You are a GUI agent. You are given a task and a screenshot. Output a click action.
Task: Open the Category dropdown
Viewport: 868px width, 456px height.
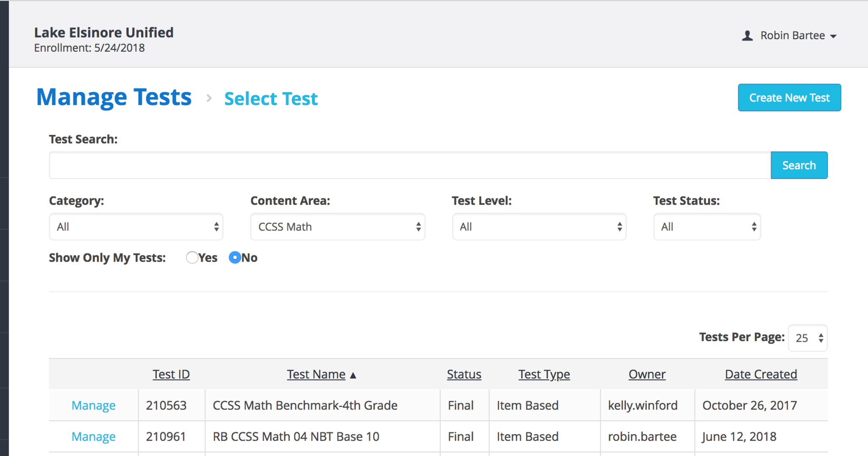136,227
